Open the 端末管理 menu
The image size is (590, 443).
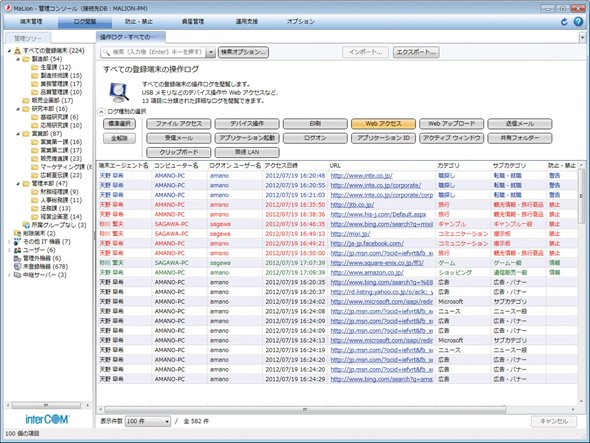[31, 22]
